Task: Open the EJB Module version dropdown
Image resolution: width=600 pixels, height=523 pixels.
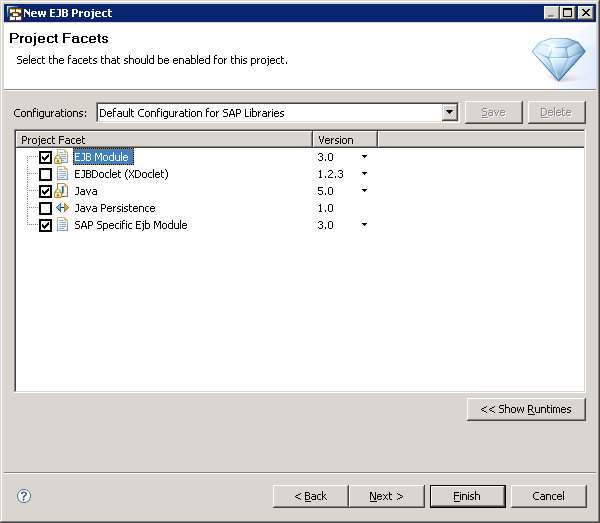Action: click(x=364, y=157)
